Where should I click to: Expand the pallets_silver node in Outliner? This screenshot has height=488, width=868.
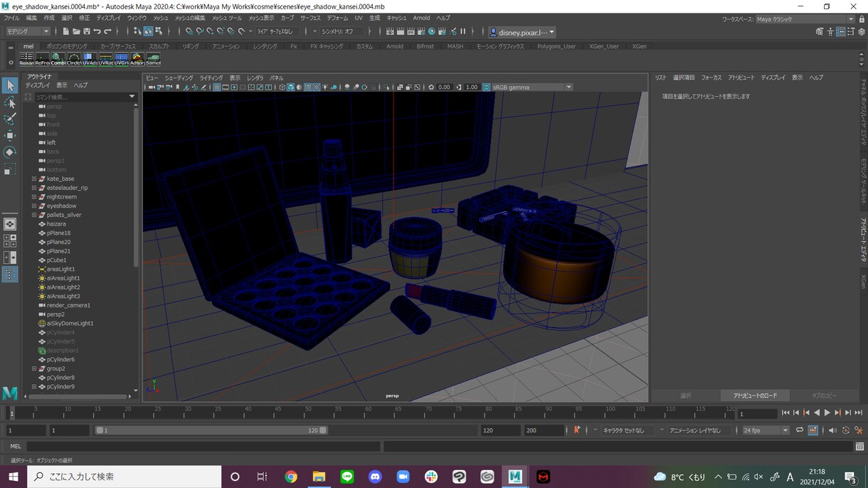coord(33,215)
